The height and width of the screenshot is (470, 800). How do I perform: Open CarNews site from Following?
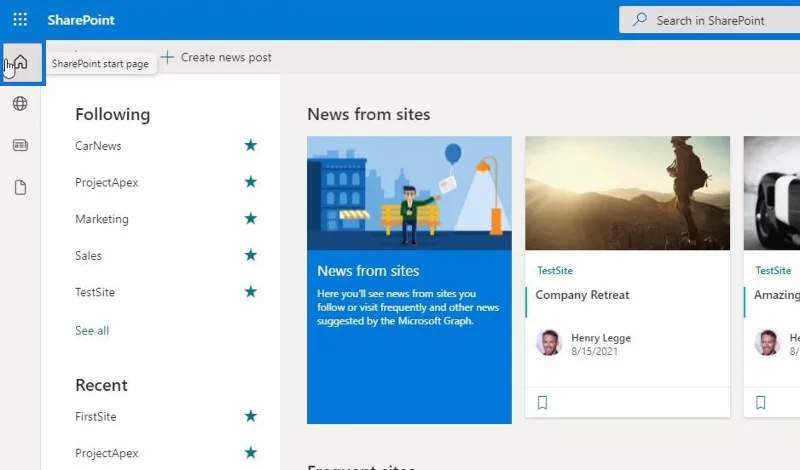[98, 146]
